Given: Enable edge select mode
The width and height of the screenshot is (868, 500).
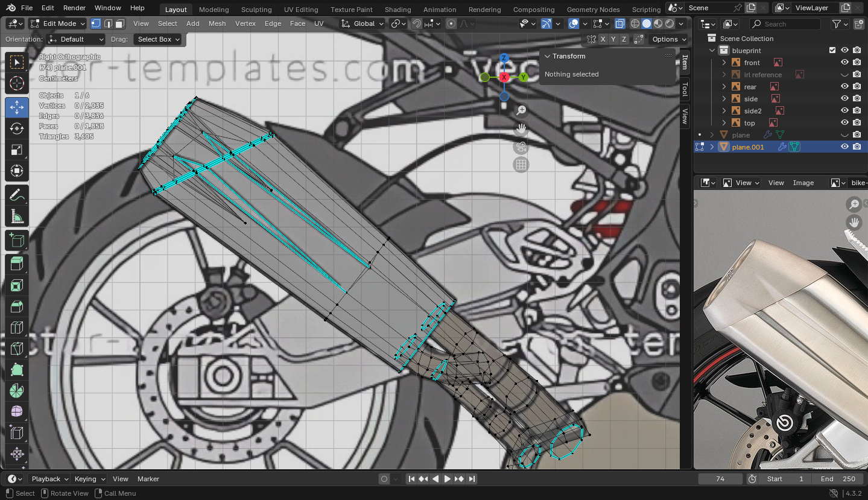Looking at the screenshot, I should pos(108,24).
